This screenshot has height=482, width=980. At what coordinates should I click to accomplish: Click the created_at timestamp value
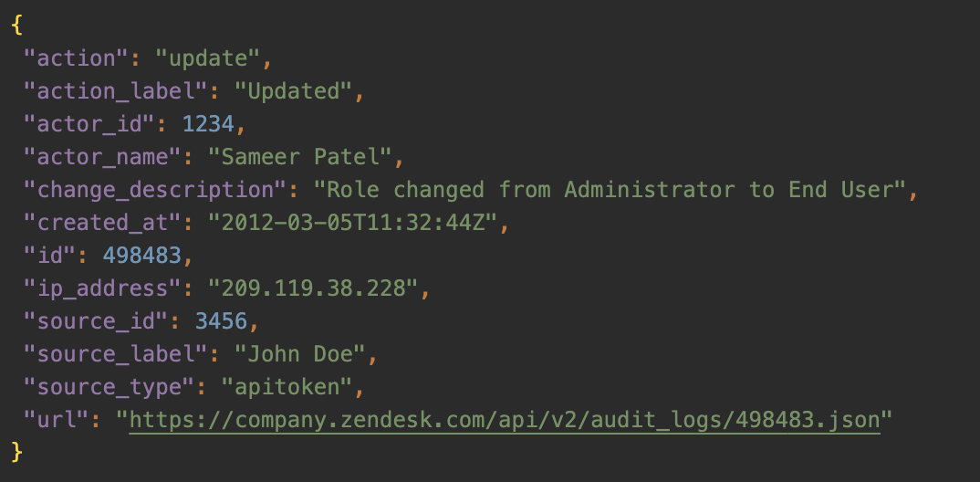tap(352, 223)
